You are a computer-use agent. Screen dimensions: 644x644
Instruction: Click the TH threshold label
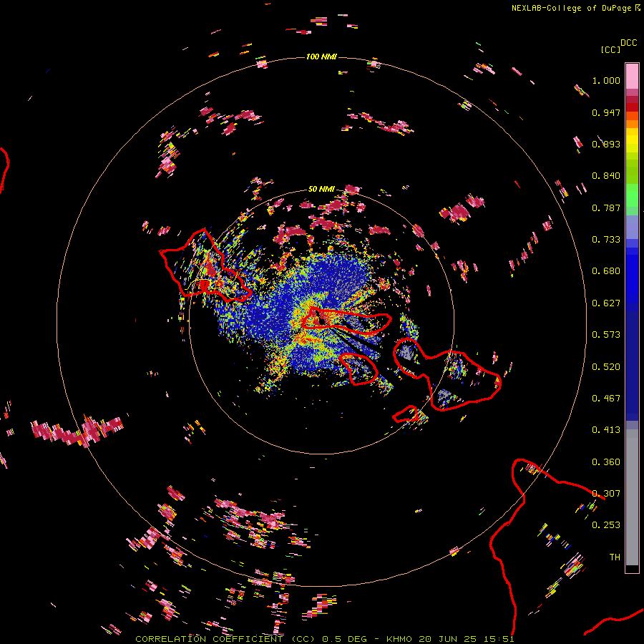[x=615, y=557]
